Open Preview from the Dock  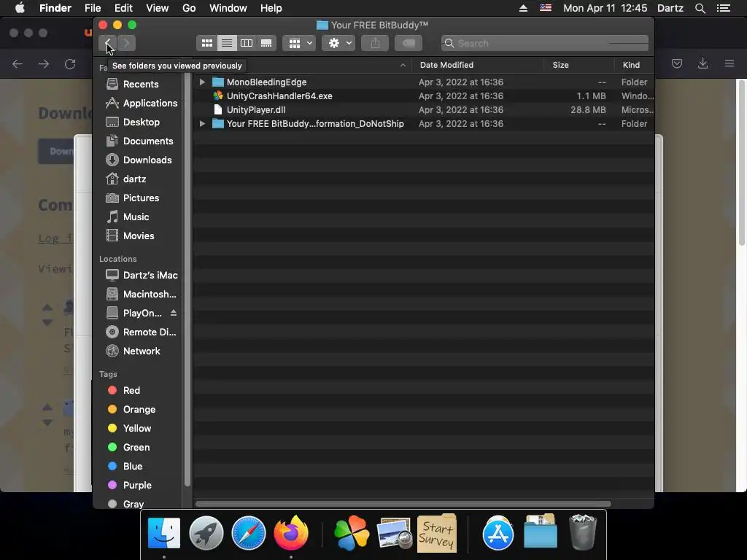394,533
